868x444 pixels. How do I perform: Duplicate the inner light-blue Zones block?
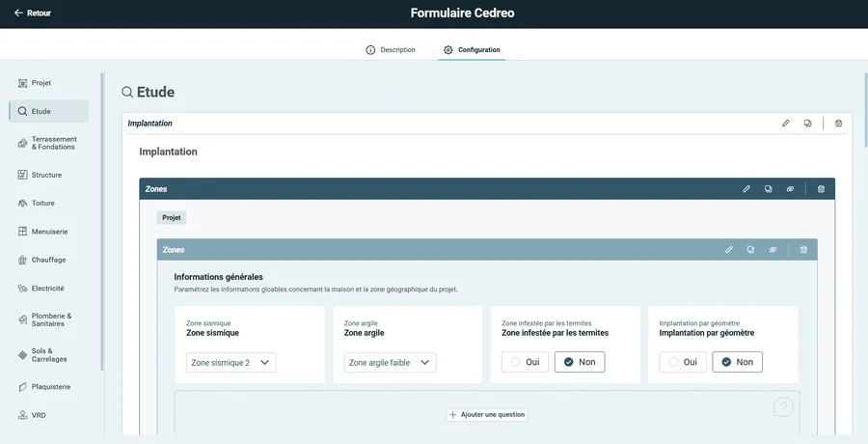(750, 250)
